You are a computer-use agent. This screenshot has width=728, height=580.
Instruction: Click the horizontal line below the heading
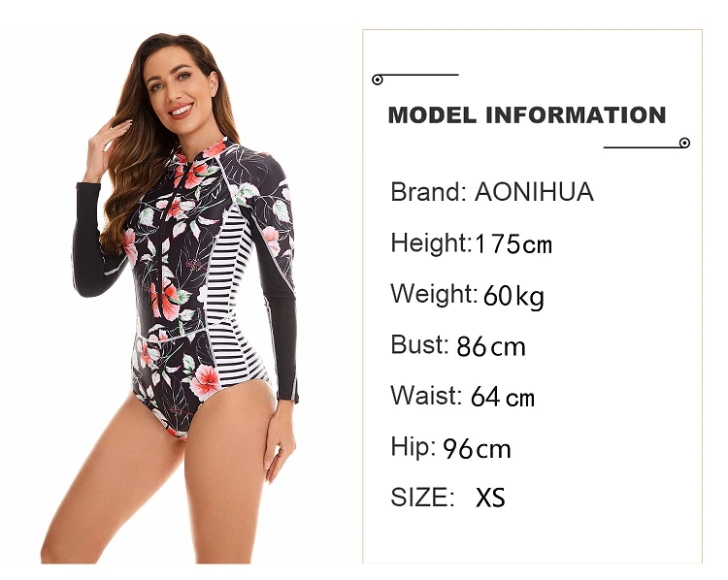click(x=642, y=147)
